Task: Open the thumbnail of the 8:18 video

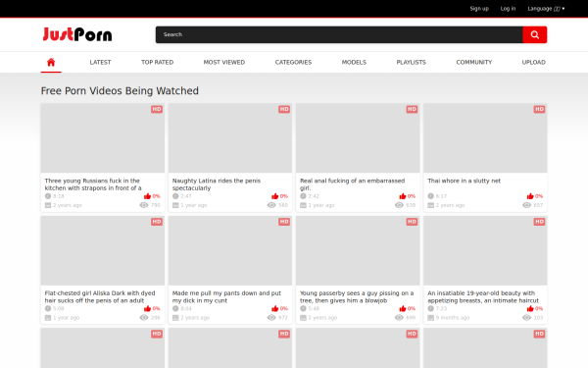Action: point(103,138)
